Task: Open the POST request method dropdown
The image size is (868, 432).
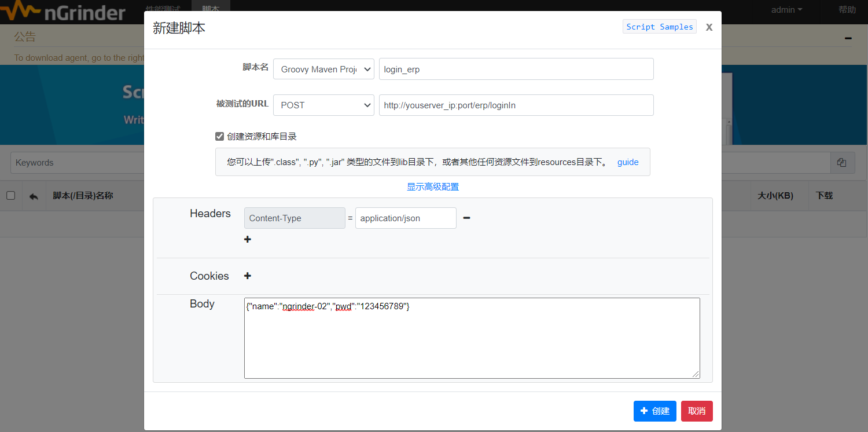Action: pyautogui.click(x=323, y=105)
